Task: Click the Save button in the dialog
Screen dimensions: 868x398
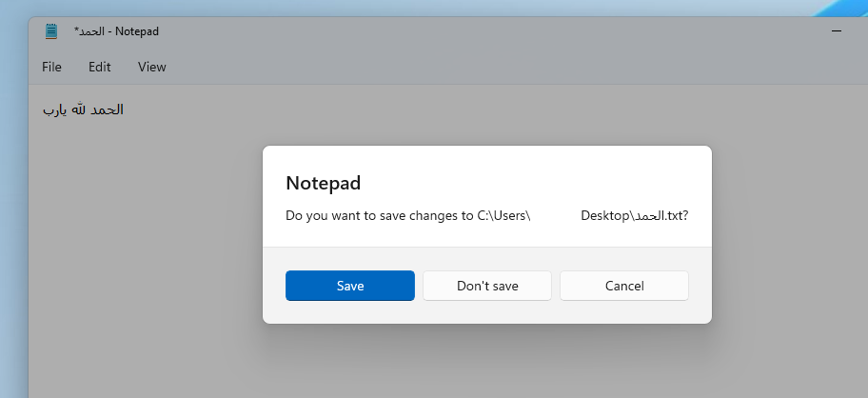Action: tap(350, 286)
